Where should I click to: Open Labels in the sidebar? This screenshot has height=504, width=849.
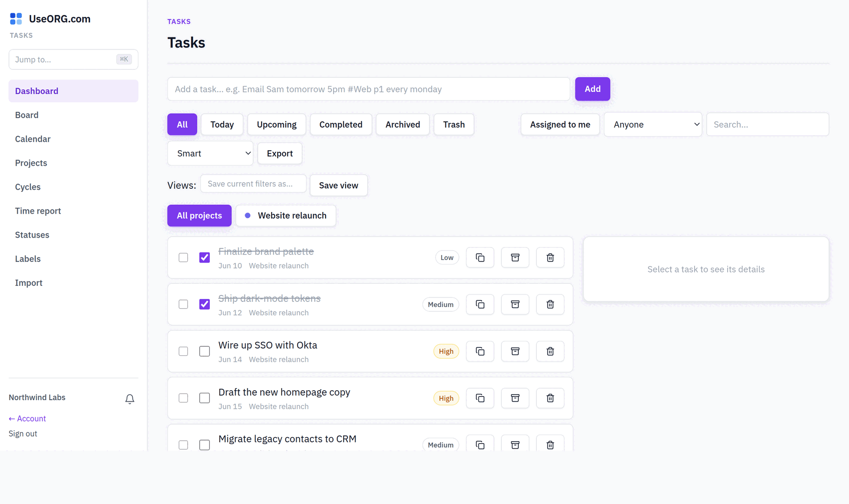point(73,258)
